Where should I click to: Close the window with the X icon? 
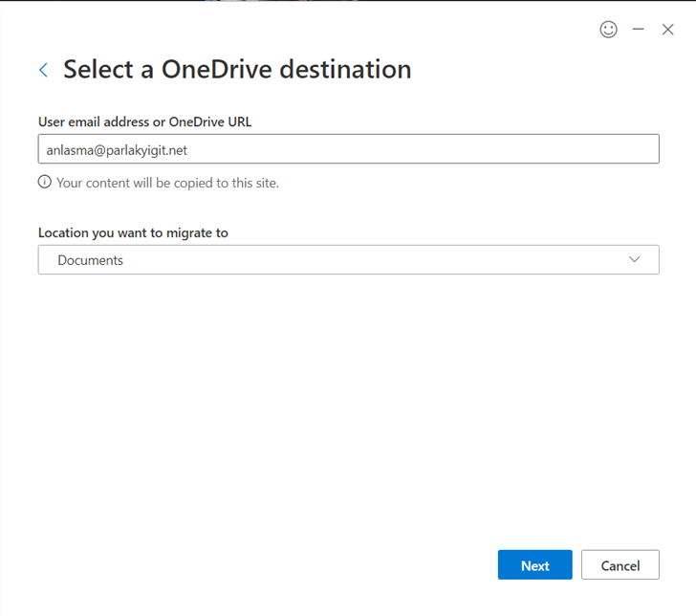click(x=667, y=30)
